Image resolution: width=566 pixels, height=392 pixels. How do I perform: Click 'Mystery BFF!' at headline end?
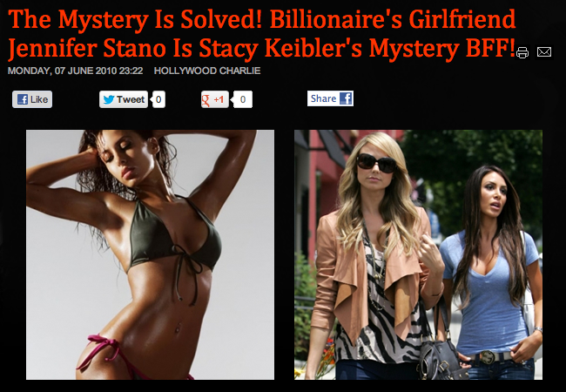[441, 49]
